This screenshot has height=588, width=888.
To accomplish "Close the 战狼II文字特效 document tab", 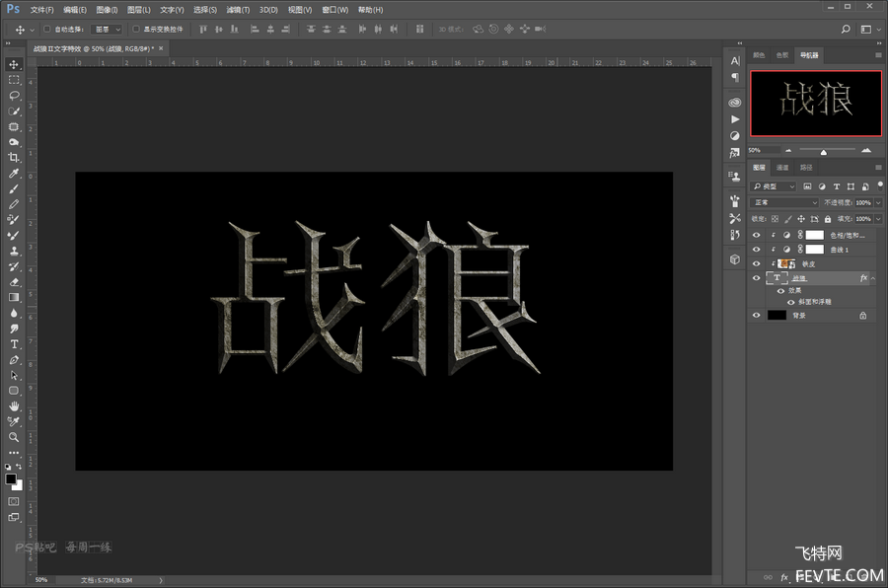I will point(161,48).
